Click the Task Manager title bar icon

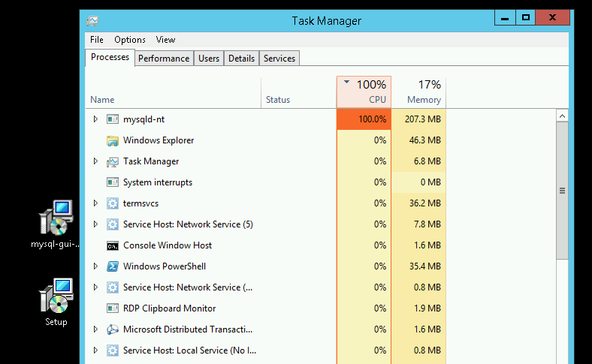(92, 21)
